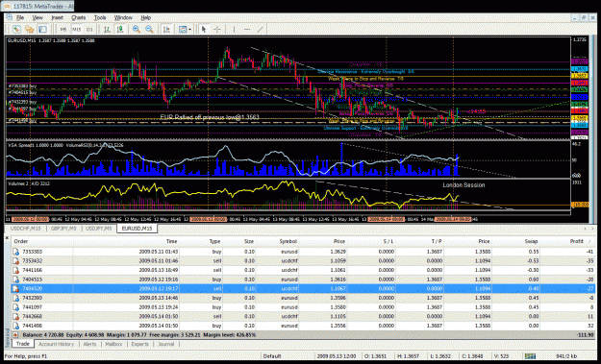The width and height of the screenshot is (601, 364).
Task: Click the Balance summary row
Action: coord(303,335)
